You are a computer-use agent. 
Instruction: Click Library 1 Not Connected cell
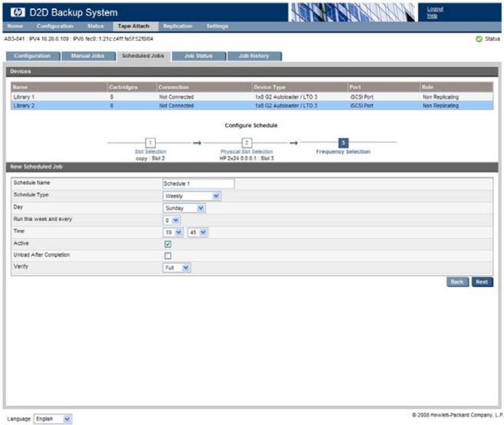pos(177,97)
